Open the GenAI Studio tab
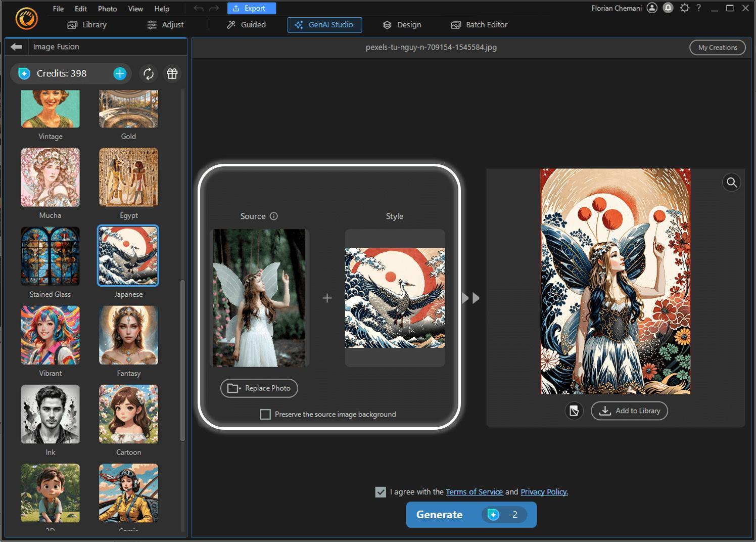The image size is (756, 542). (x=324, y=25)
